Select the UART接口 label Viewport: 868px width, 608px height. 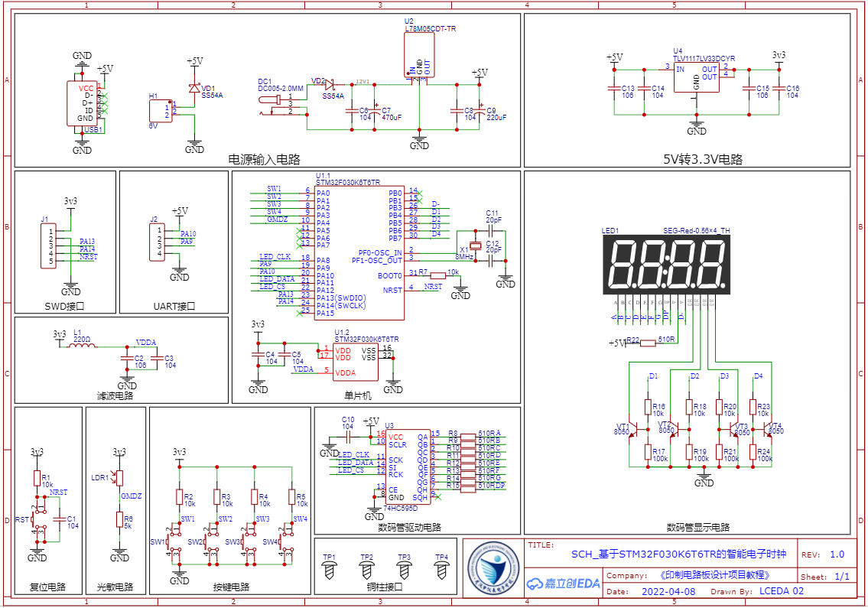tap(174, 306)
